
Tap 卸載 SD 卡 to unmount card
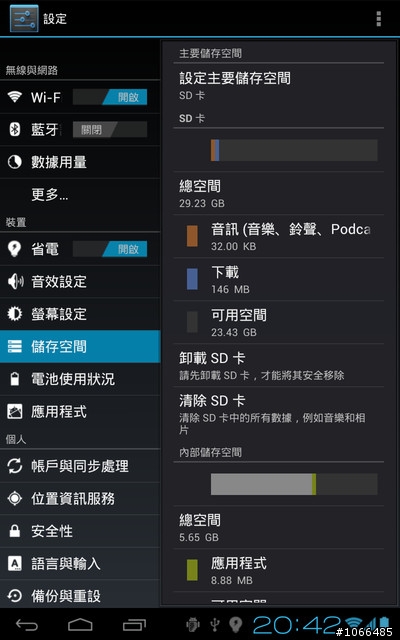pos(278,365)
